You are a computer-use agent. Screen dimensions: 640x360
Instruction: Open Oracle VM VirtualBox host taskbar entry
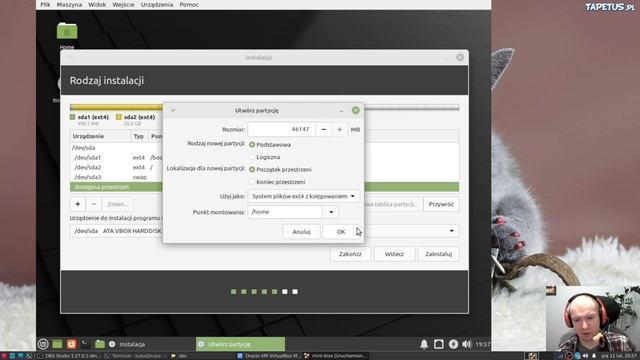269,356
